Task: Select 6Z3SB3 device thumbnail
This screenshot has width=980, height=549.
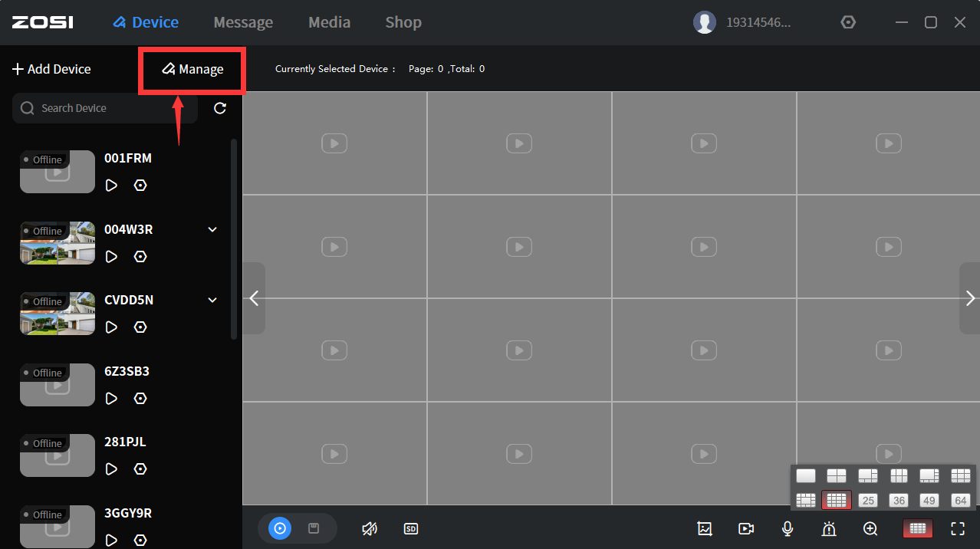Action: click(x=58, y=384)
